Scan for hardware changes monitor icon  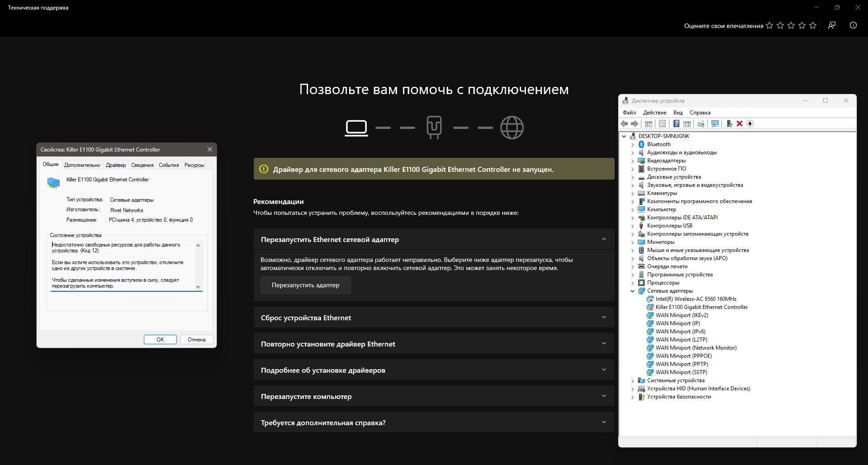coord(715,123)
